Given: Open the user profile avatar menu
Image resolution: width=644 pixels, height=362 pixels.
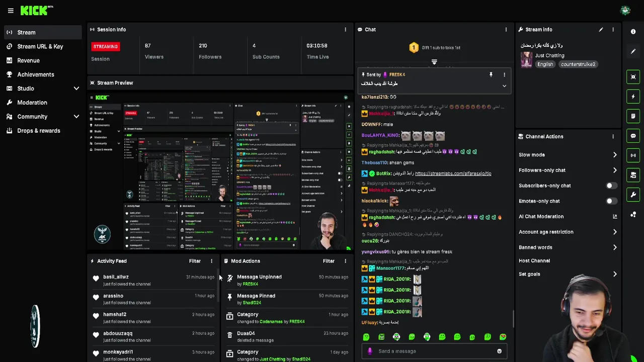Looking at the screenshot, I should click(625, 11).
